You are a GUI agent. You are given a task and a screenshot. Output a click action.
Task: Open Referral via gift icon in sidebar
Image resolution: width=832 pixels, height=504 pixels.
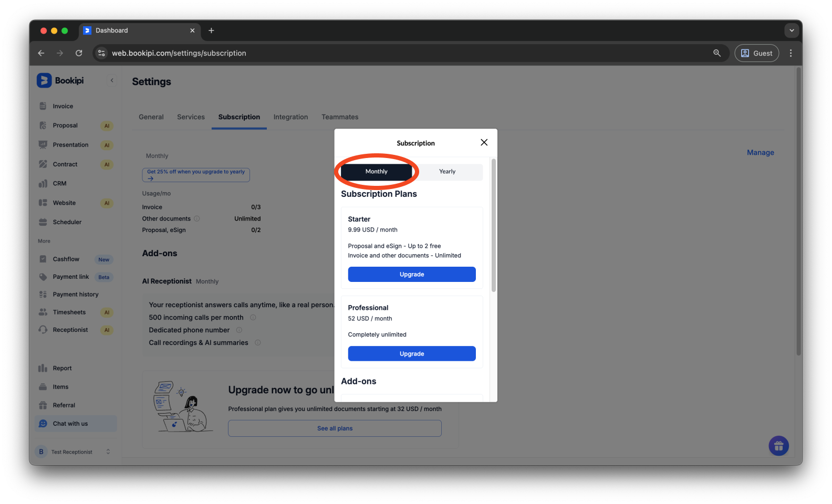[43, 405]
